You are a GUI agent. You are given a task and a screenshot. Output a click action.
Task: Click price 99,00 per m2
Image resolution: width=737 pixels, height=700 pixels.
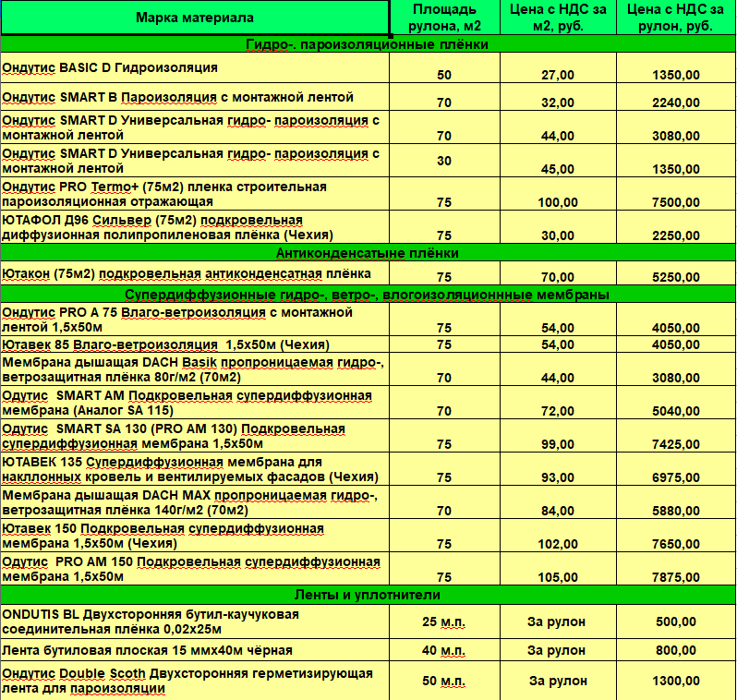click(x=558, y=444)
